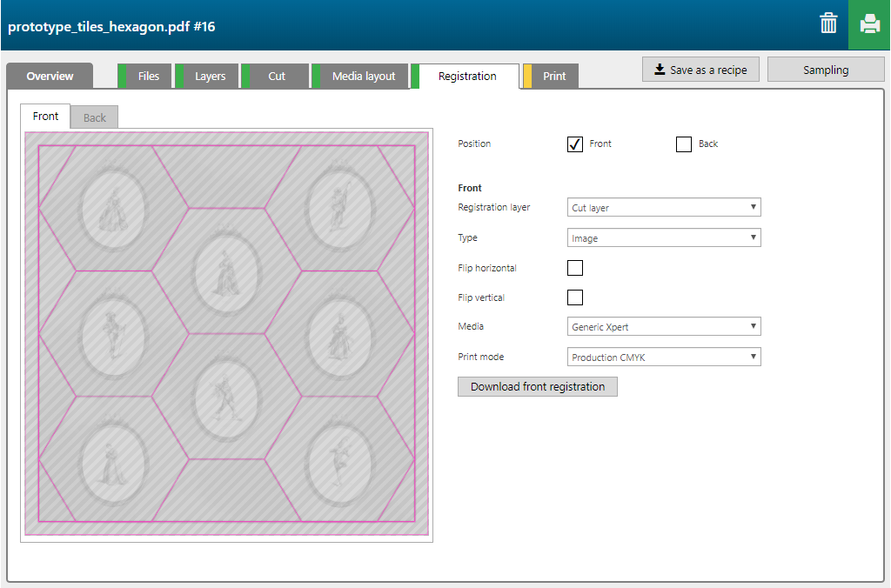The image size is (891, 588).
Task: Click the green printer icon
Action: tap(869, 24)
